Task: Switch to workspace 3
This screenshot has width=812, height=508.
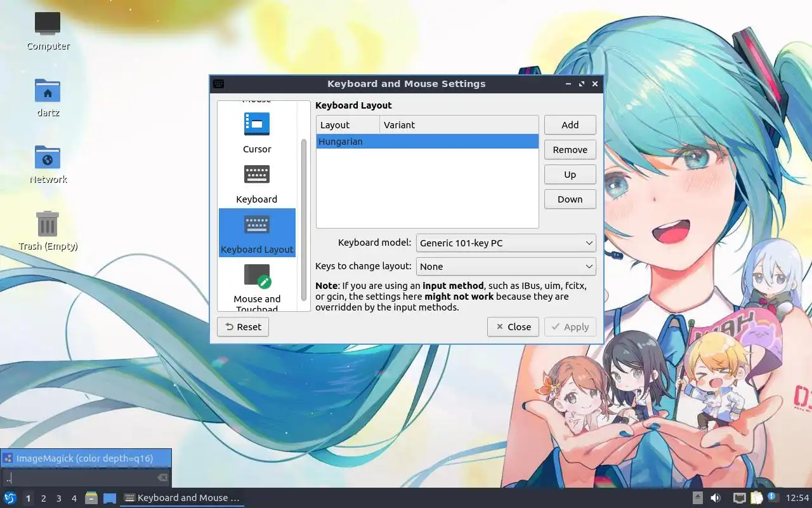Action: pyautogui.click(x=59, y=498)
